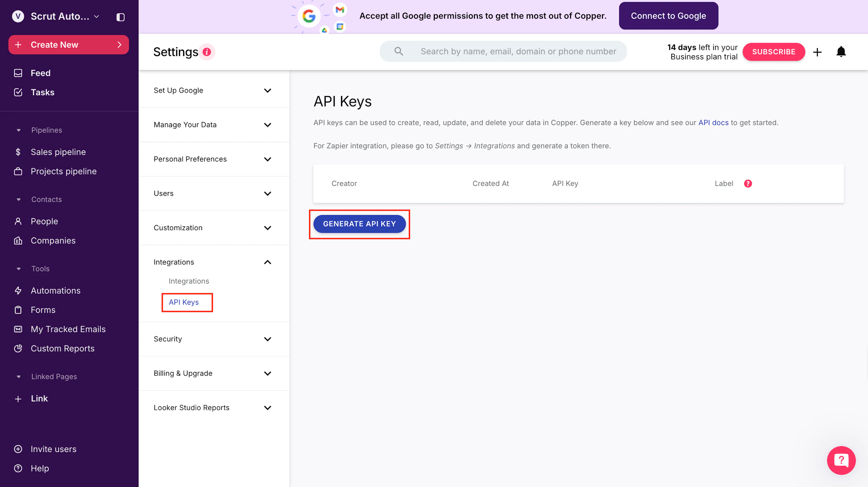868x487 pixels.
Task: Open the help chat bubble icon
Action: tap(841, 460)
